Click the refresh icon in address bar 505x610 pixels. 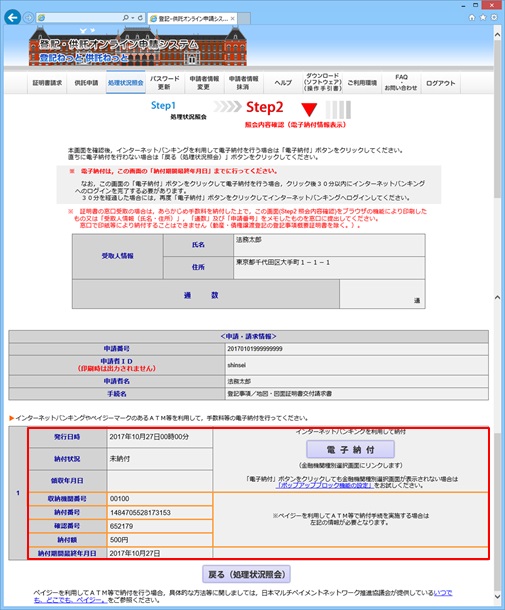point(140,18)
